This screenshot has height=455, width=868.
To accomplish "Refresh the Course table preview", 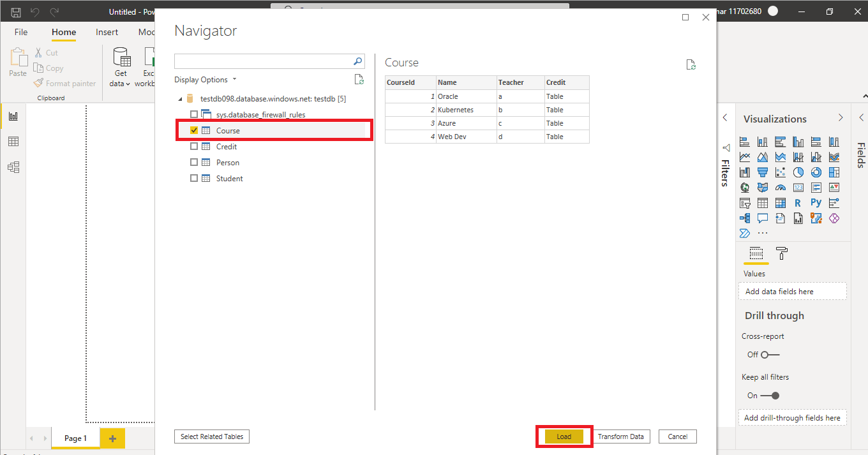I will pyautogui.click(x=691, y=64).
